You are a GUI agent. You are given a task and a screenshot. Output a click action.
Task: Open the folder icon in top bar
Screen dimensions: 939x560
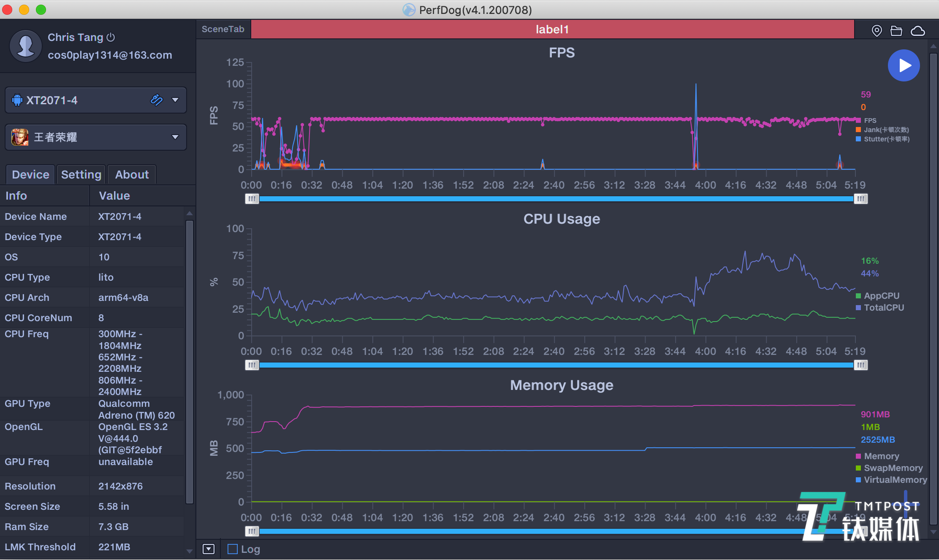click(x=896, y=30)
